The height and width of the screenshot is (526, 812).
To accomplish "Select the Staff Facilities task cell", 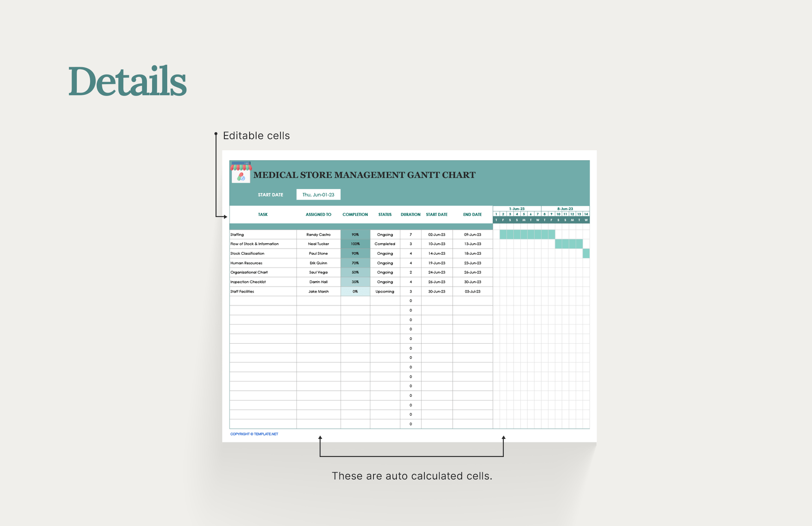I will 263,292.
